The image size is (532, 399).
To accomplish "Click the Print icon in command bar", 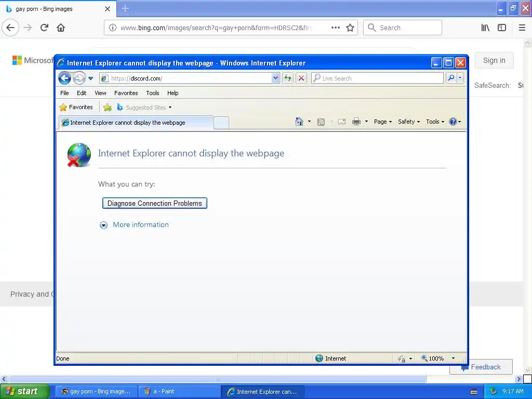I will [x=356, y=122].
